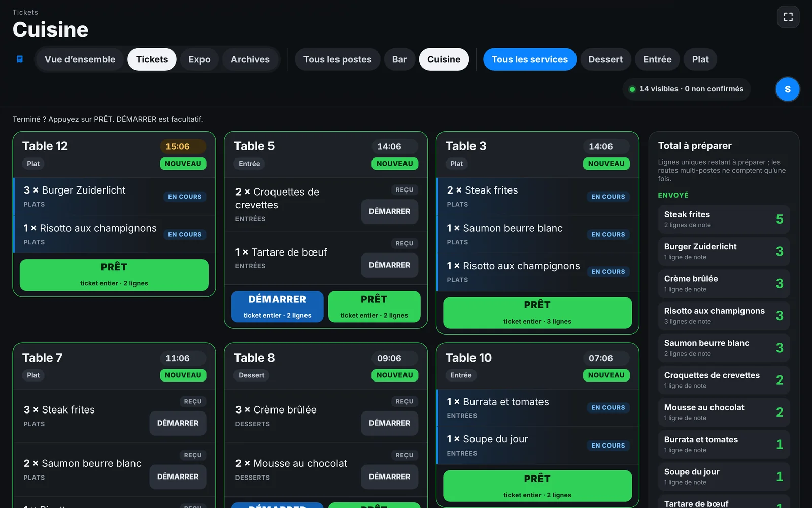Select Tous les services filter
The image size is (812, 508).
point(529,59)
